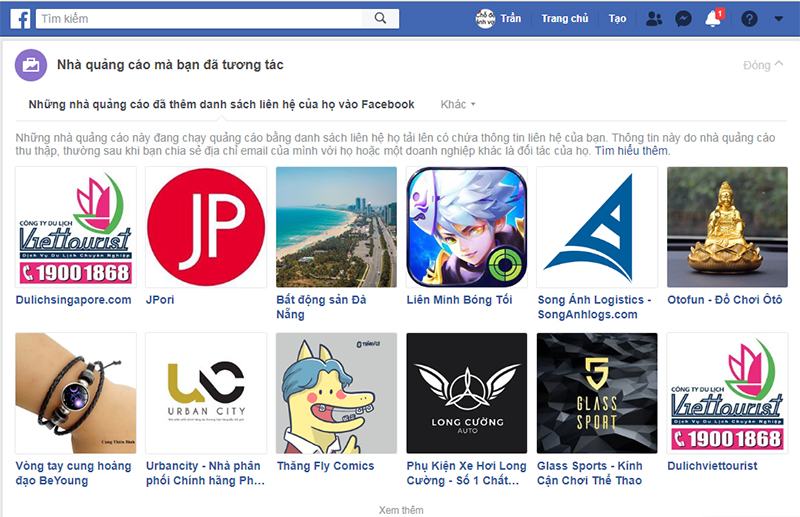This screenshot has width=800, height=517.
Task: Click Xem thêm to load more
Action: [x=401, y=510]
